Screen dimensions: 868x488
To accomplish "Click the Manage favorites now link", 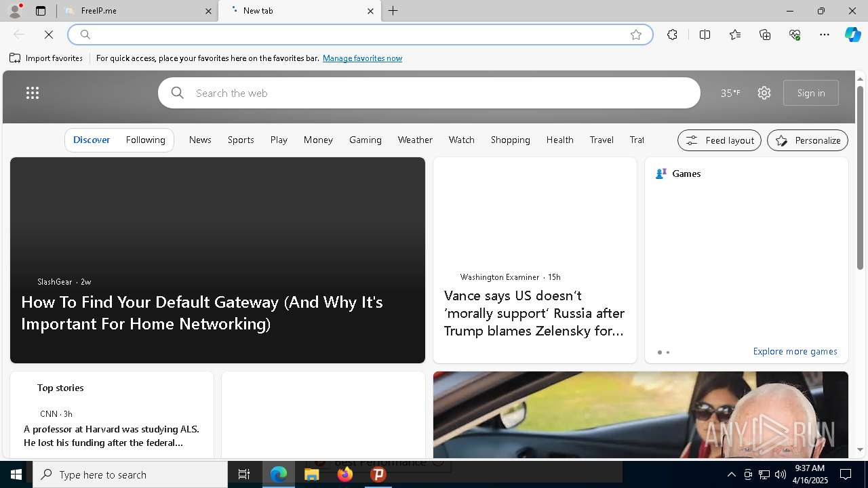I will tap(362, 58).
